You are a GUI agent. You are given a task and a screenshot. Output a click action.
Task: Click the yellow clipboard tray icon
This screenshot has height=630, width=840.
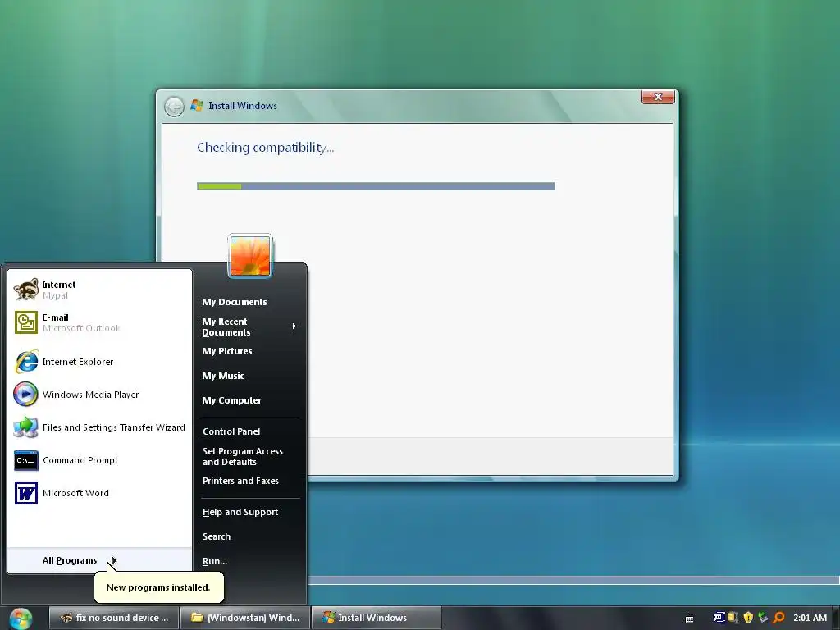pos(733,618)
